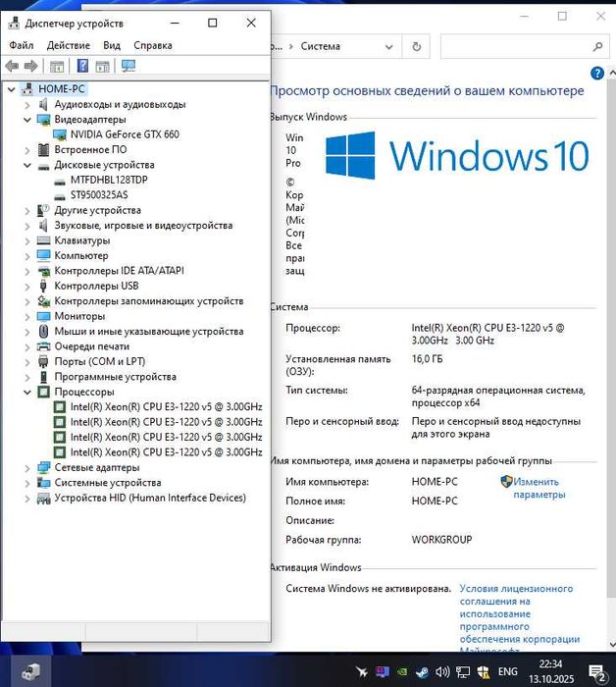Open the Вид menu
The height and width of the screenshot is (687, 616).
(x=112, y=45)
